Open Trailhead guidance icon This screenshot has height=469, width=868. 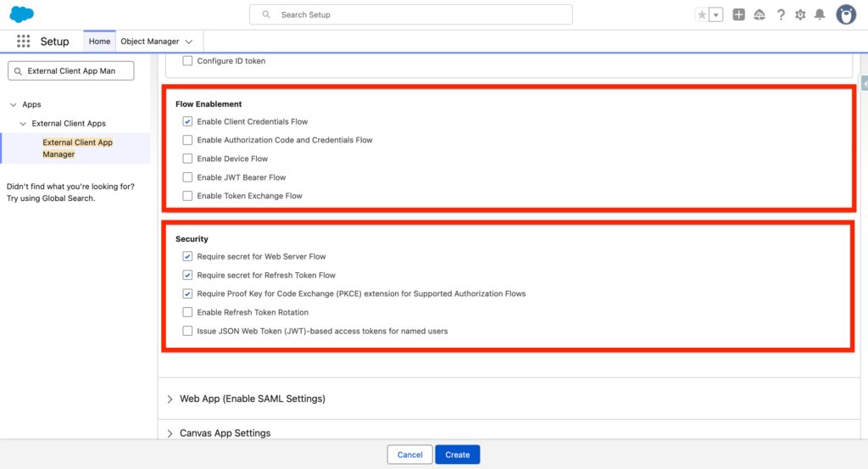click(x=759, y=14)
